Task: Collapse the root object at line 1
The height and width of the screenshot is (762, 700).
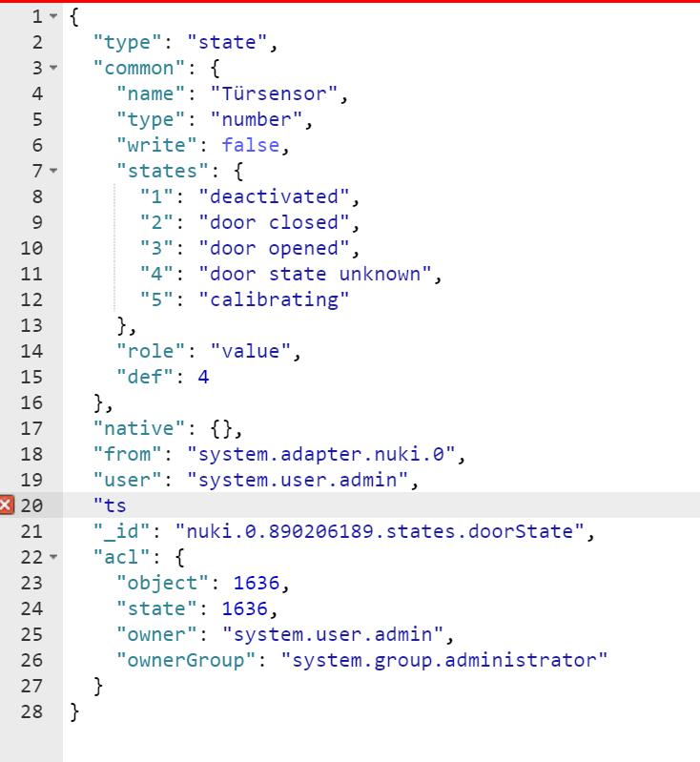Action: [x=53, y=16]
